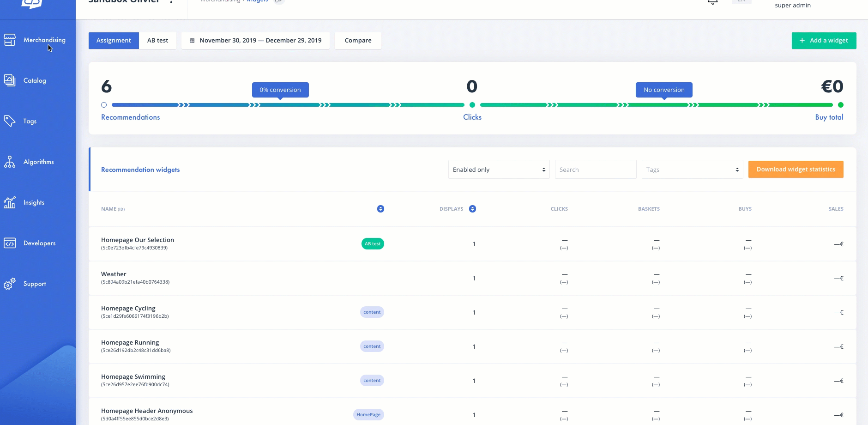This screenshot has width=868, height=425.
Task: Click the AB test badge on Homepage Our Selection
Action: [373, 244]
